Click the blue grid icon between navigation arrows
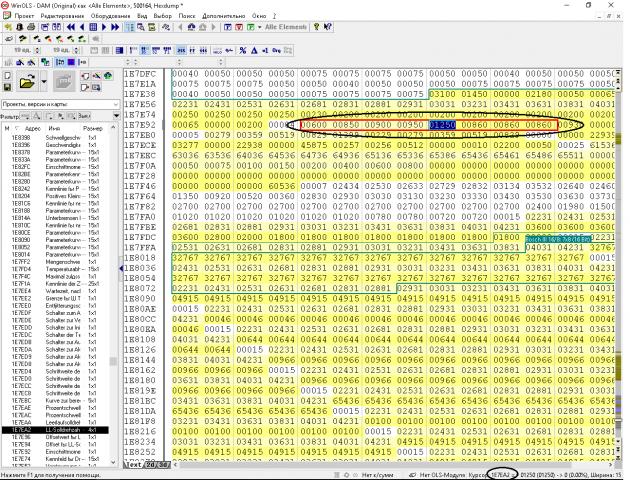 (93, 27)
